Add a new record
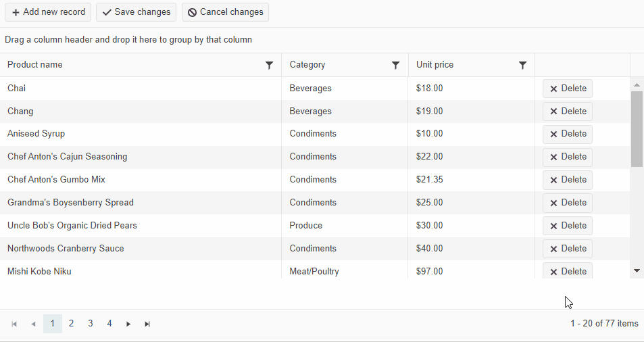This screenshot has width=644, height=342. point(48,12)
